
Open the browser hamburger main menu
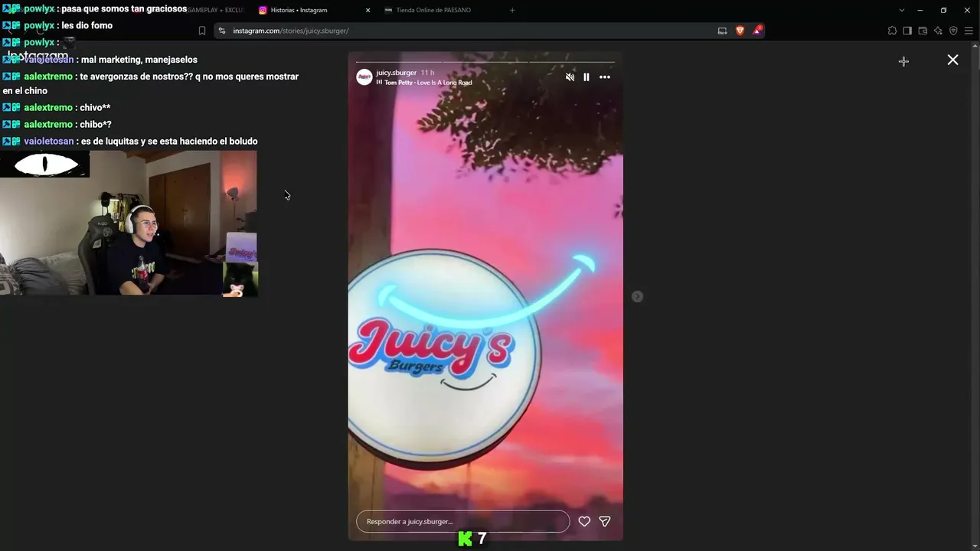coord(969,31)
